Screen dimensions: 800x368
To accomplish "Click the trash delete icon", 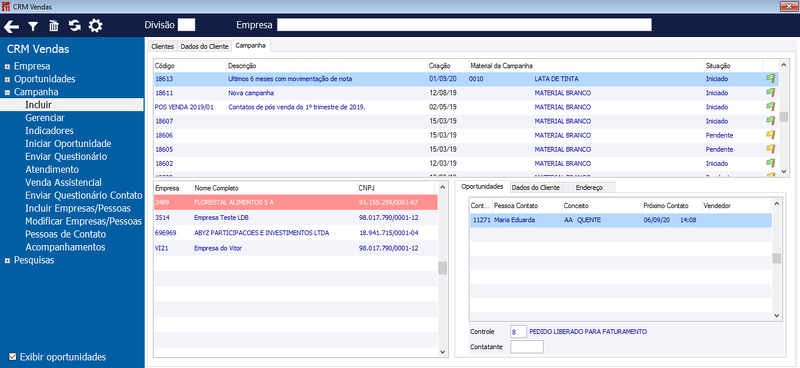I will tap(54, 26).
